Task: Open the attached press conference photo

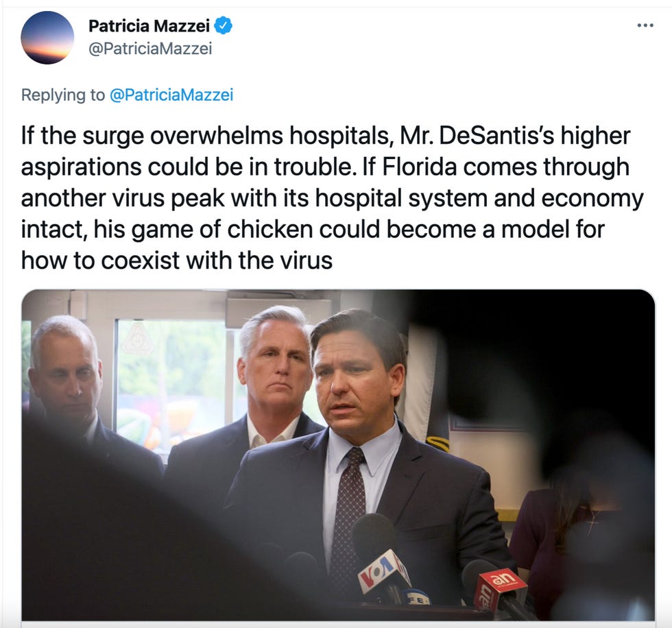Action: click(x=338, y=455)
